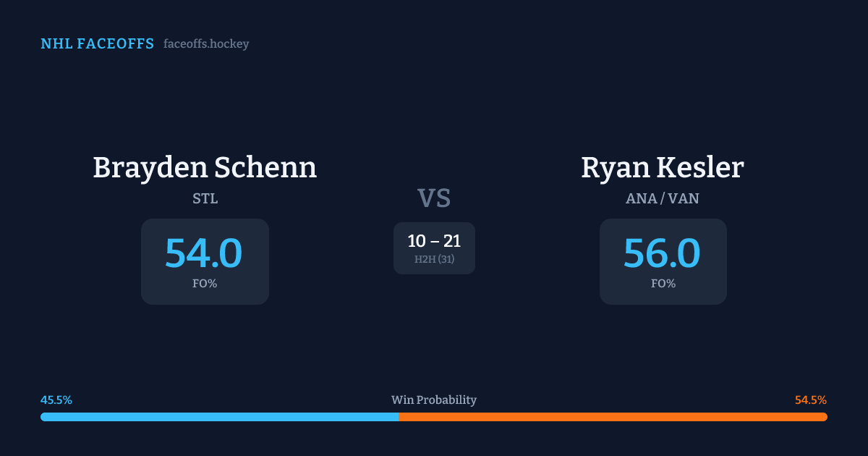Viewport: 868px width, 456px height.
Task: Click the 45.5% win probability label
Action: click(56, 400)
